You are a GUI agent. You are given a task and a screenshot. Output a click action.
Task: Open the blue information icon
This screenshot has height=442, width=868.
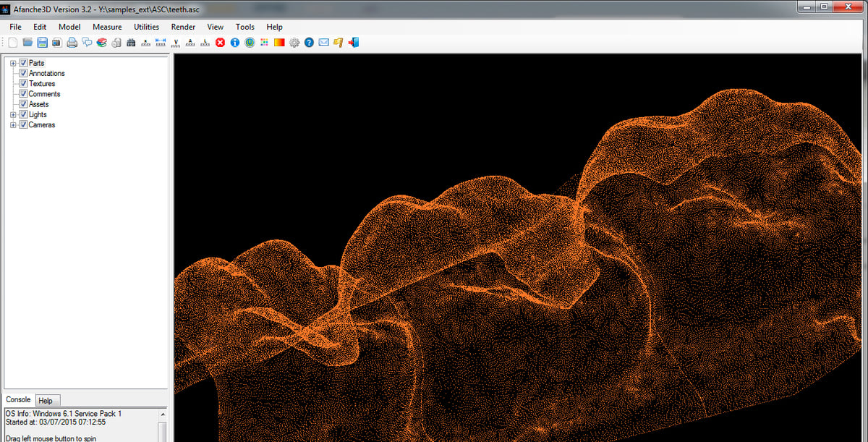235,43
